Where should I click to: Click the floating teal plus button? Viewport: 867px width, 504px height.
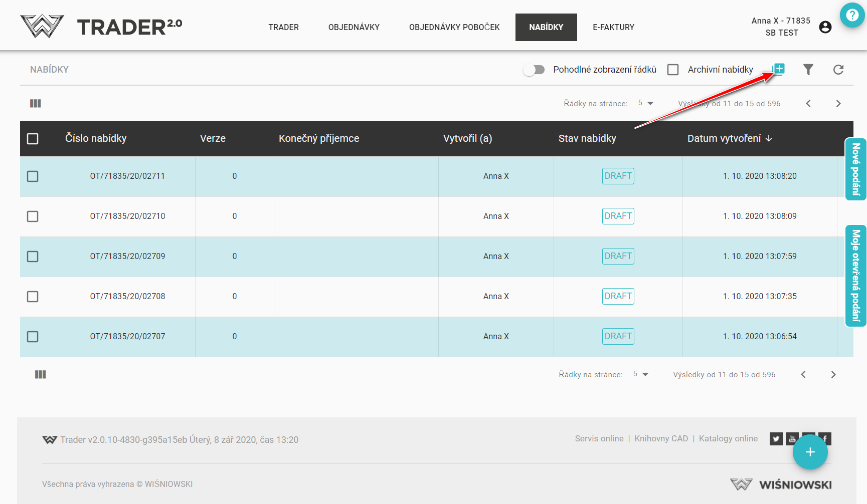point(810,452)
